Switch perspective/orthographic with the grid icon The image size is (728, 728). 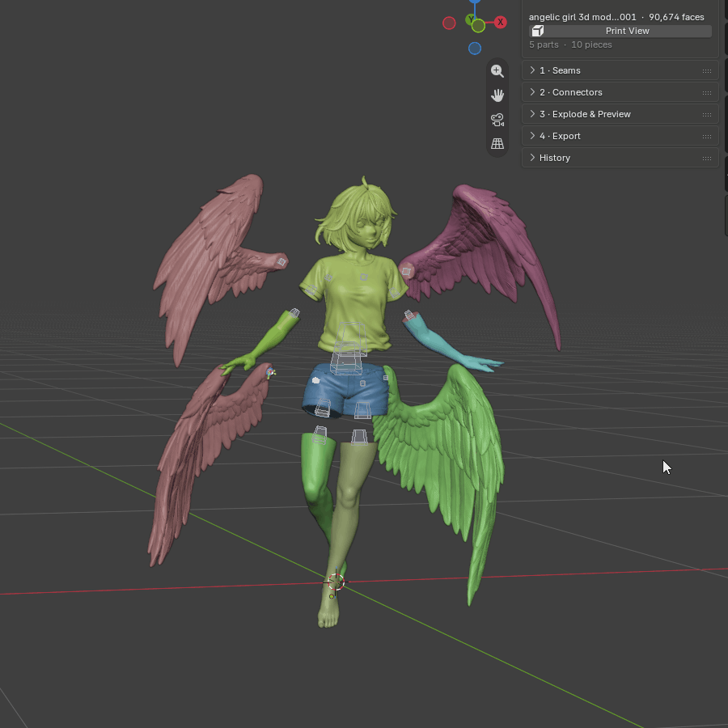point(497,144)
